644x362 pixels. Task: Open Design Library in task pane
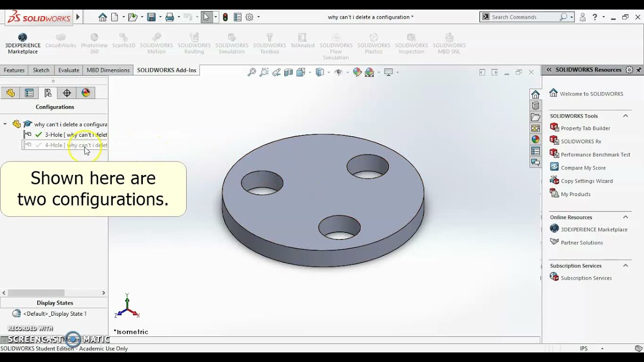click(x=535, y=106)
